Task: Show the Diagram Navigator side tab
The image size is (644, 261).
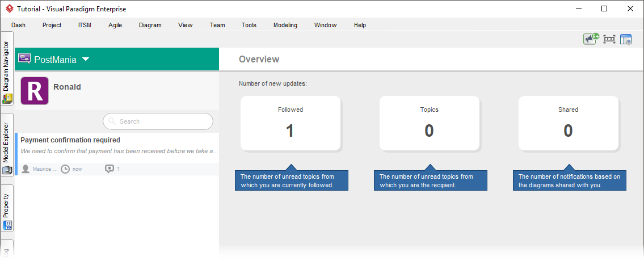Action: [x=7, y=70]
